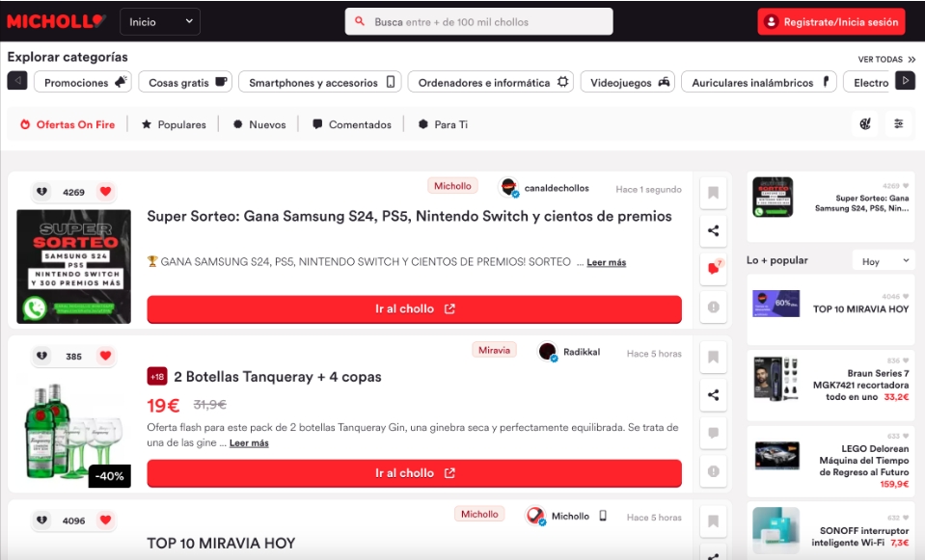Open Ordenadores e informática category
This screenshot has width=925, height=560.
click(x=490, y=82)
